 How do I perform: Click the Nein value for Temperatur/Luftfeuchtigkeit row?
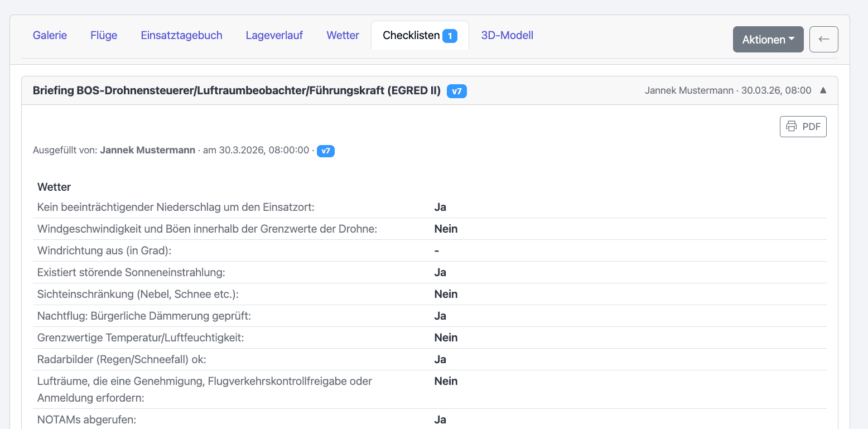click(x=446, y=338)
